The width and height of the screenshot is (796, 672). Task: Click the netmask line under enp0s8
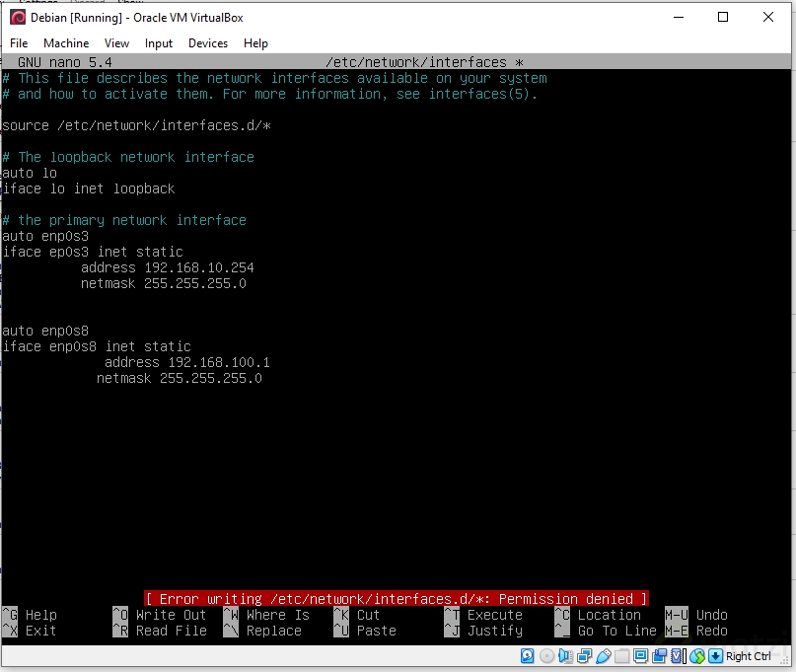tap(180, 378)
